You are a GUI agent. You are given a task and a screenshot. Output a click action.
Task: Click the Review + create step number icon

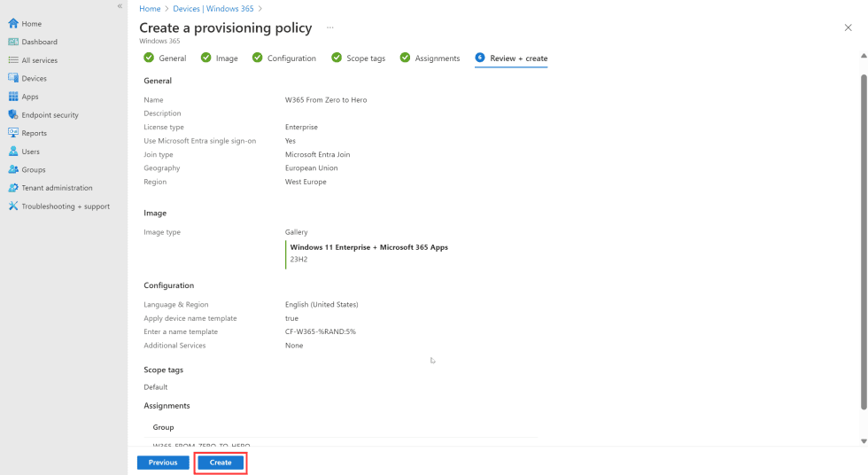(x=480, y=58)
